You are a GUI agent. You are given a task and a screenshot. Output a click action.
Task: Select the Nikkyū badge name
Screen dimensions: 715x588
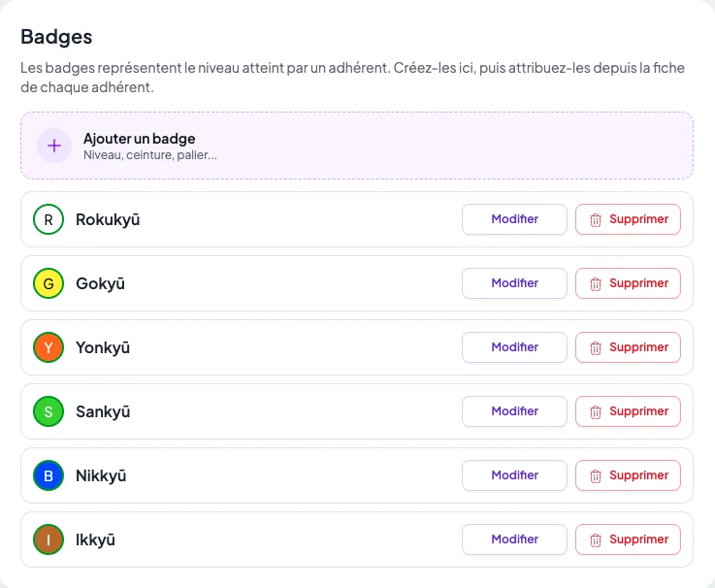pyautogui.click(x=101, y=475)
